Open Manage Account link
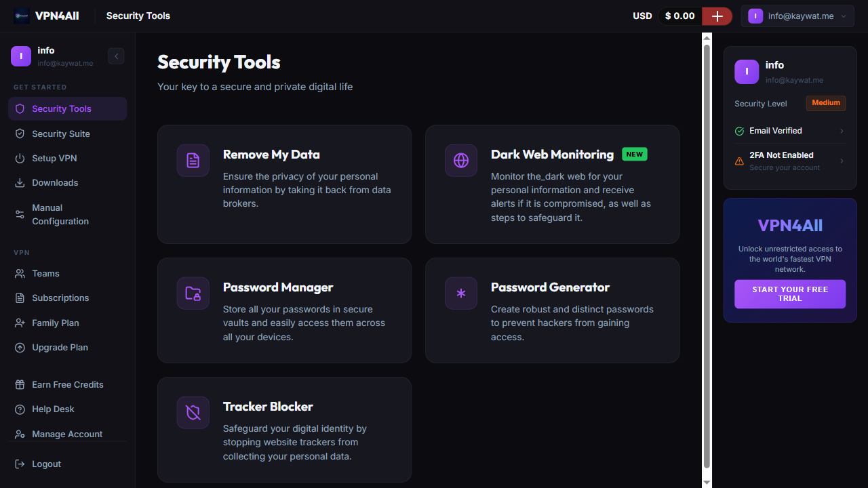The width and height of the screenshot is (868, 488). (68, 434)
